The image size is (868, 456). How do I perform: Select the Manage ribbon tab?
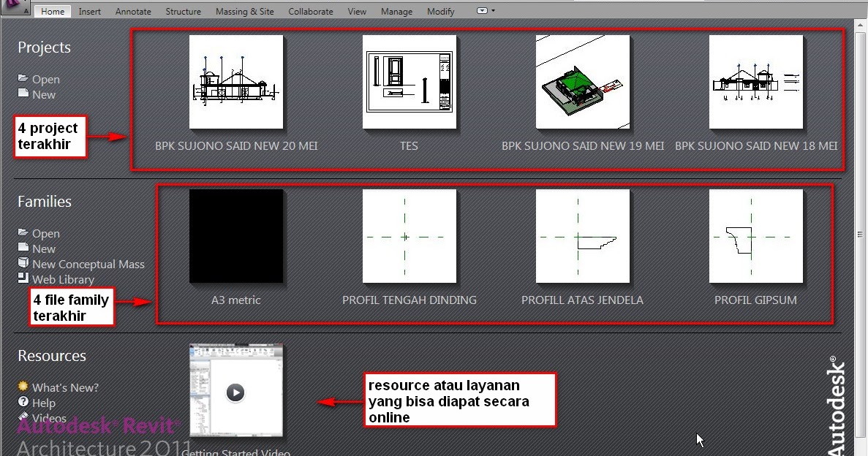396,11
